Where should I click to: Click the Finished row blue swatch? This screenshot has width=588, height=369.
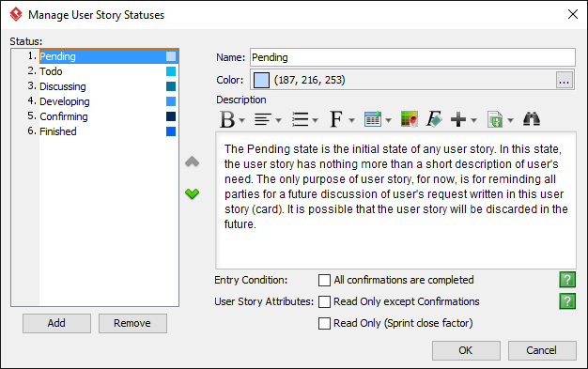click(171, 131)
